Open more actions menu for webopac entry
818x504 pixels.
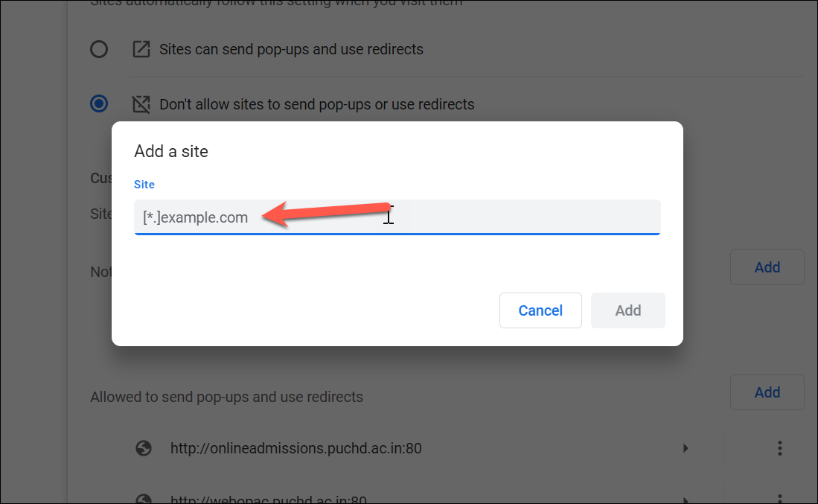[x=779, y=497]
